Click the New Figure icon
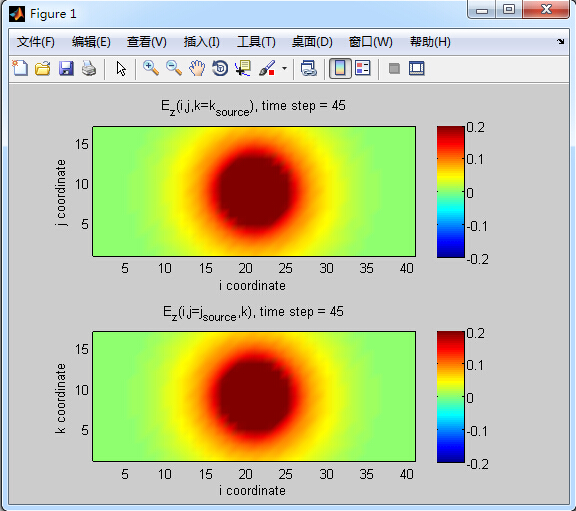 [x=20, y=68]
